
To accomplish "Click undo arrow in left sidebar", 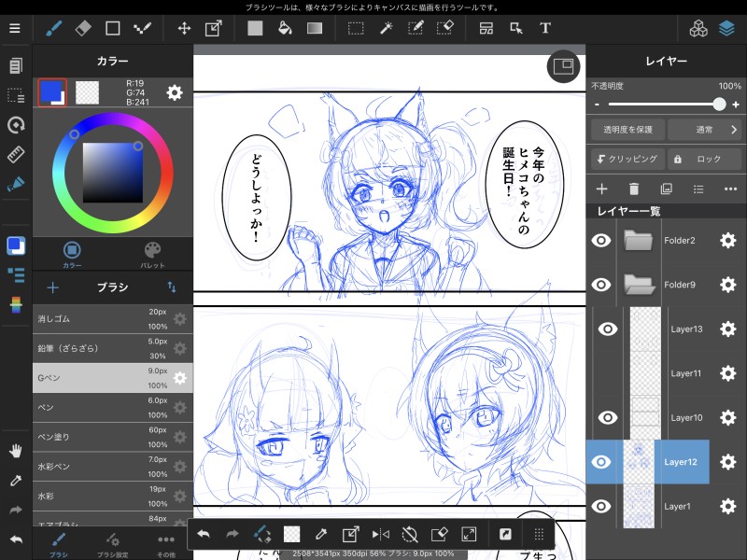I will click(16, 539).
